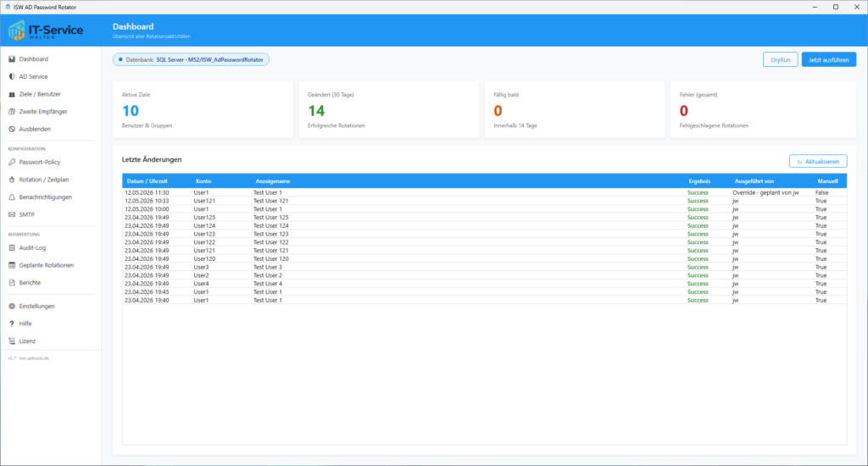
Task: Click the app icon in title bar
Action: 8,7
